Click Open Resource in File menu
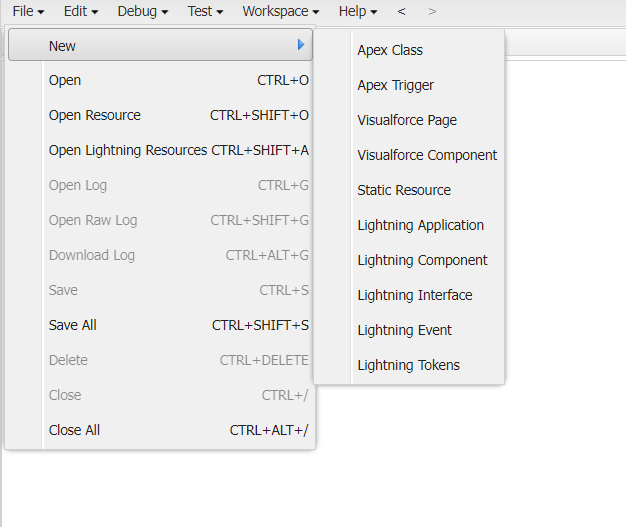This screenshot has height=527, width=626. [x=95, y=115]
